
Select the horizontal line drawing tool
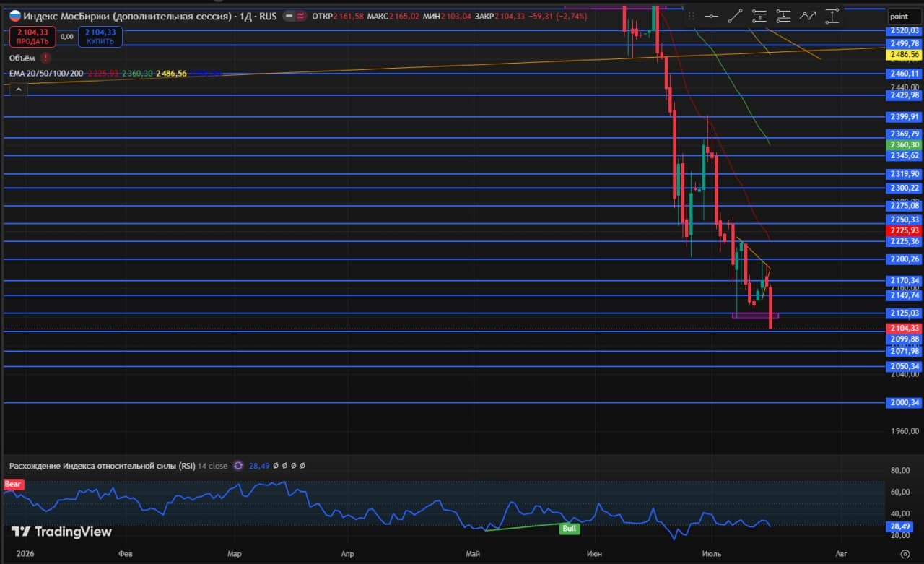pyautogui.click(x=712, y=16)
